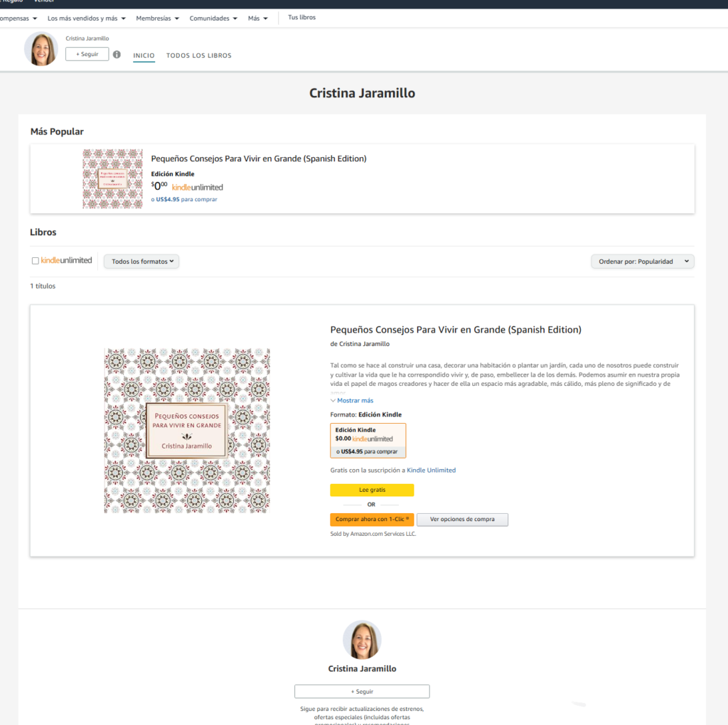Expand the Más menu
The width and height of the screenshot is (728, 725).
257,18
